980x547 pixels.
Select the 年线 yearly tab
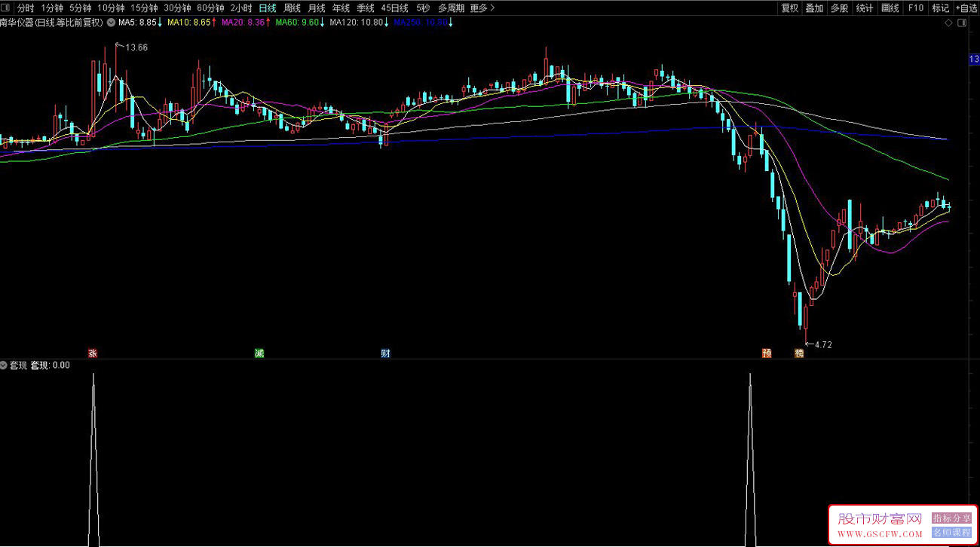pyautogui.click(x=341, y=8)
